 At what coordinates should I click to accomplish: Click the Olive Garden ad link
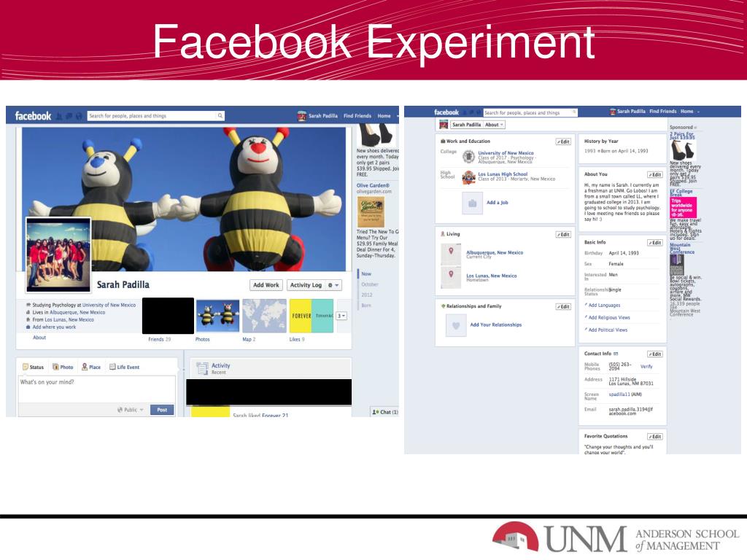point(373,186)
